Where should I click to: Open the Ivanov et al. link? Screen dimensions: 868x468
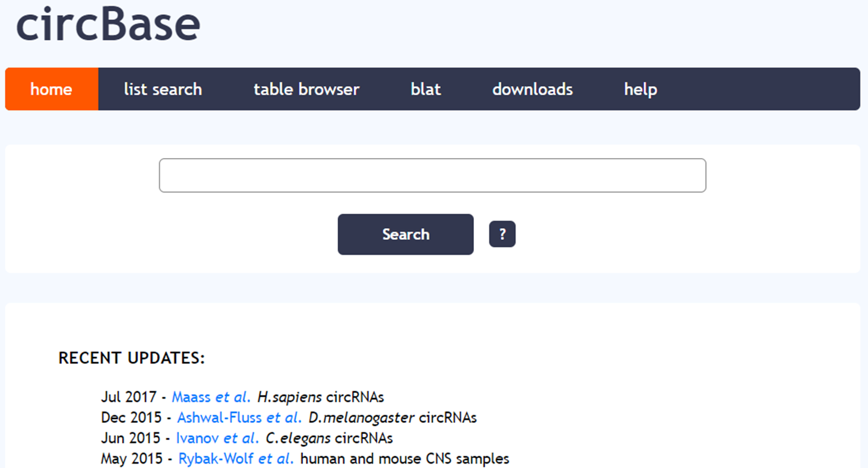(217, 438)
